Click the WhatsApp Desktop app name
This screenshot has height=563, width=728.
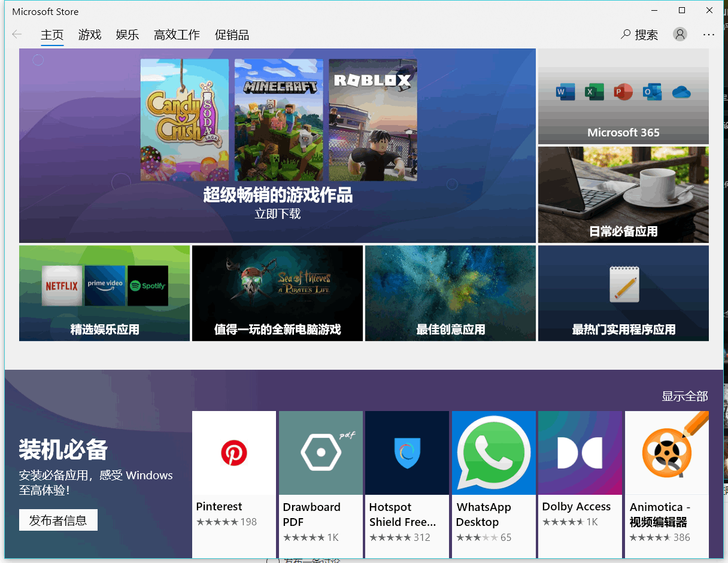(484, 515)
